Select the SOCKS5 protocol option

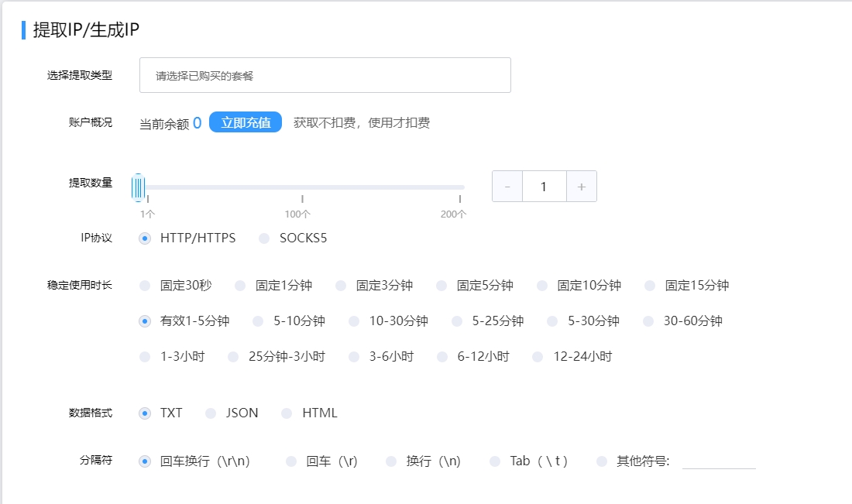(264, 238)
